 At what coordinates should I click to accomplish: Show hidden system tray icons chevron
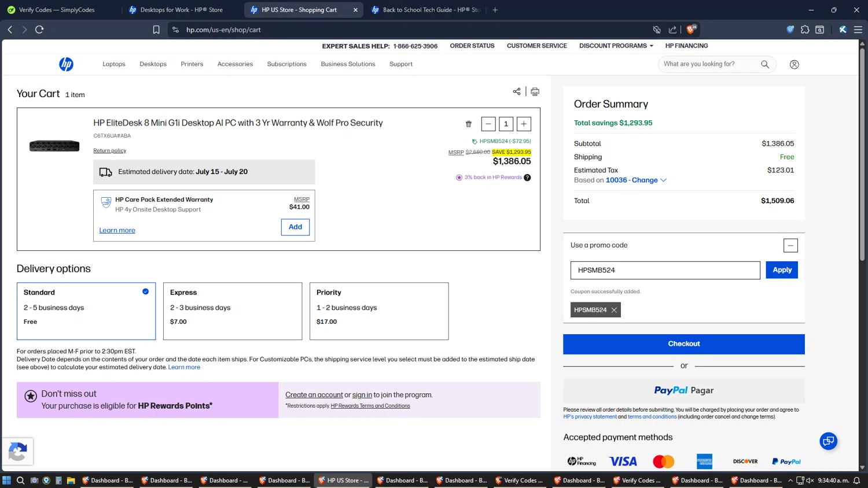[790, 480]
